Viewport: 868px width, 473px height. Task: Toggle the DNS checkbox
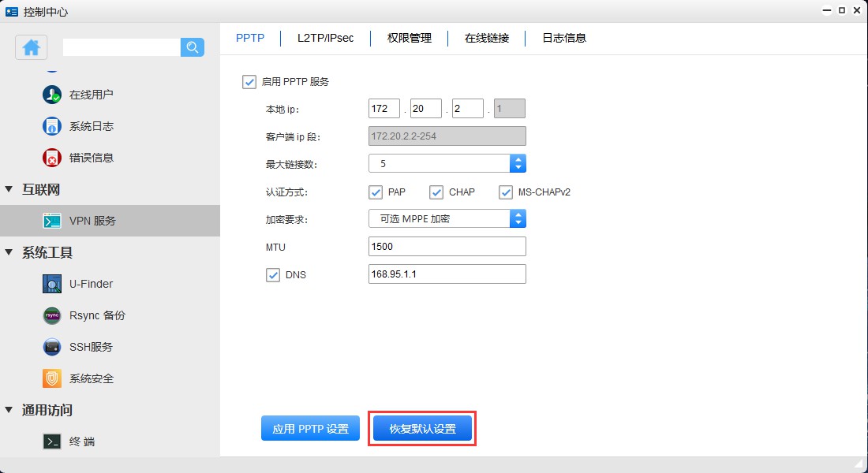tap(273, 274)
